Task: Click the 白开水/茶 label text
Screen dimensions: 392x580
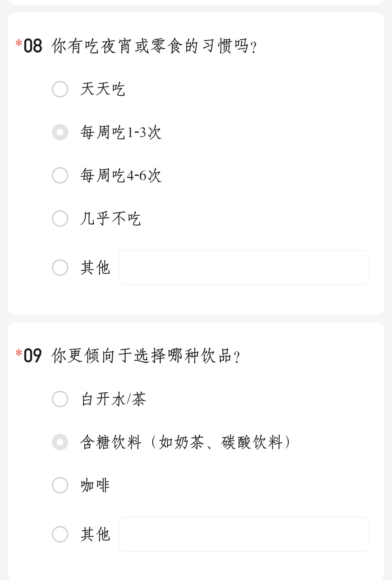Action: [x=113, y=399]
